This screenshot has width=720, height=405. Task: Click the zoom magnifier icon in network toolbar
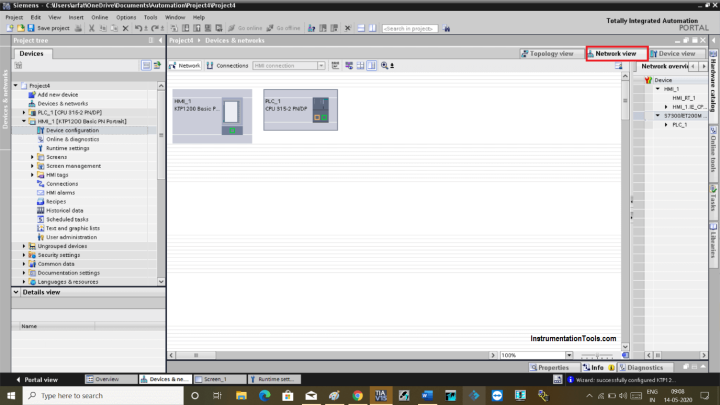[x=383, y=65]
